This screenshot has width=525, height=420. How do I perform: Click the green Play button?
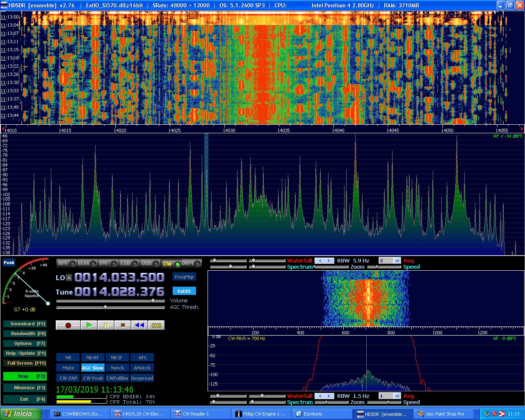point(89,325)
